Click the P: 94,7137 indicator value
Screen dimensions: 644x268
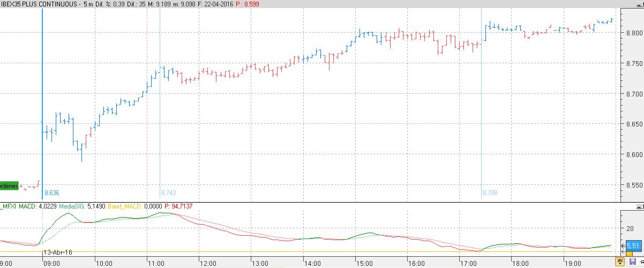(178, 206)
